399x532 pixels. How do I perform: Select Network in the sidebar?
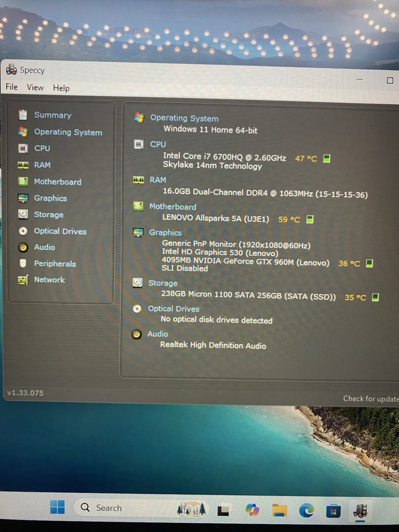[50, 280]
